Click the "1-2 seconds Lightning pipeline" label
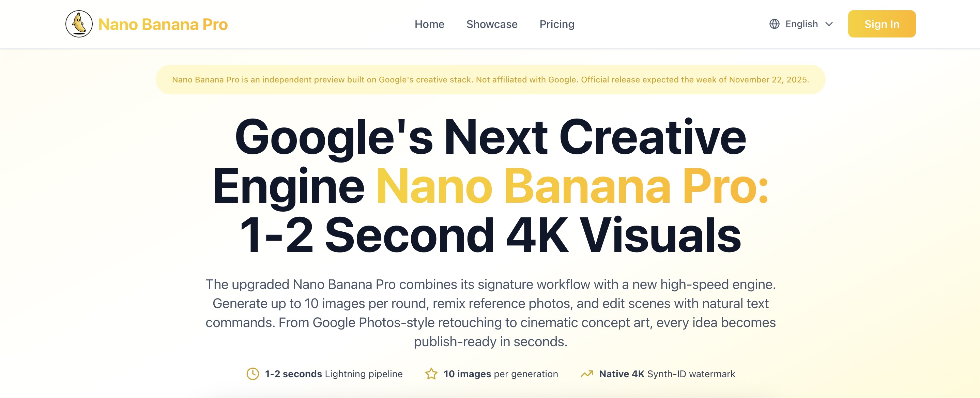The height and width of the screenshot is (398, 980). coord(333,374)
